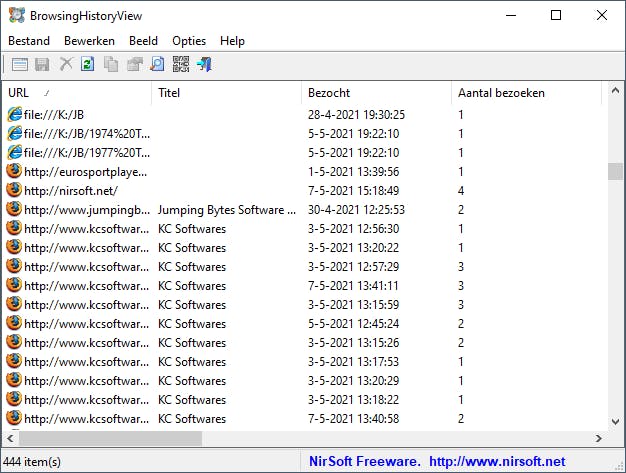
Task: Click the Save floppy disk icon
Action: [x=42, y=65]
